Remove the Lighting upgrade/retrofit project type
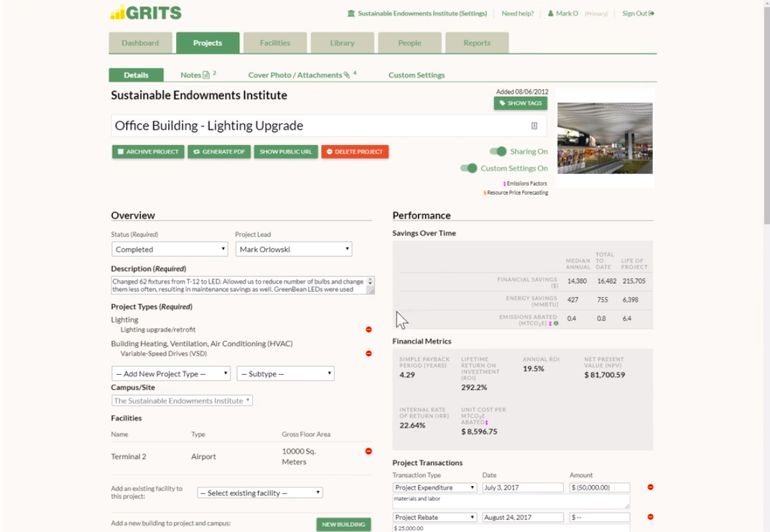Screen dimensions: 770x532 [x=368, y=330]
